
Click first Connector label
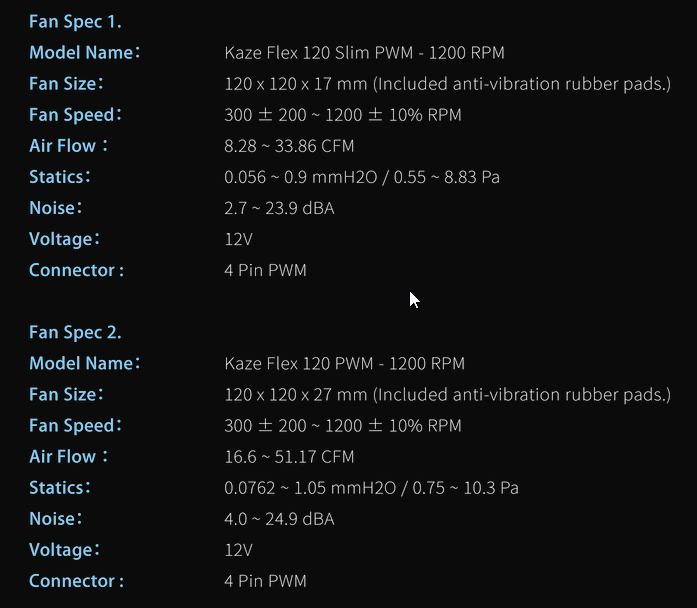76,270
